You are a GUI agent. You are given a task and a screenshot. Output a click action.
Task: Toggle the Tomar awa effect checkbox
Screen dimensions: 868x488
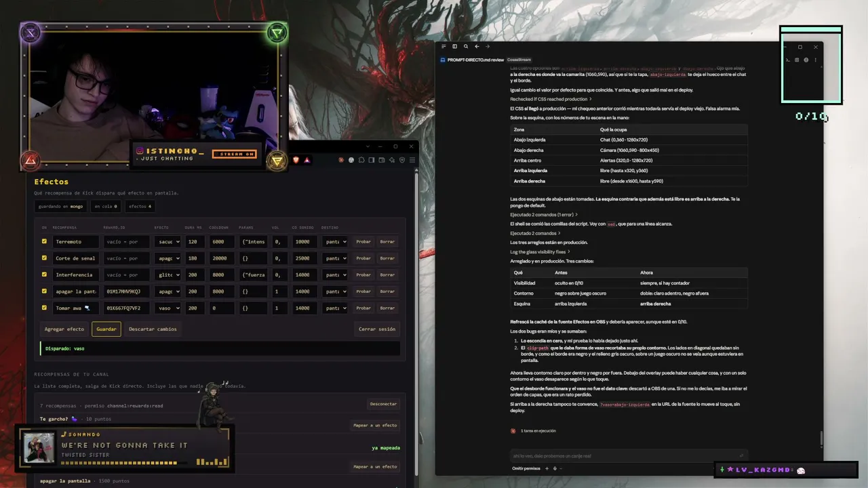click(44, 308)
